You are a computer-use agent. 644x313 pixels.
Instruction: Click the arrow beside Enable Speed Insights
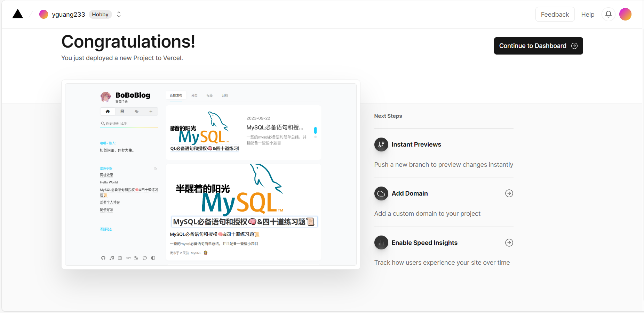[509, 243]
